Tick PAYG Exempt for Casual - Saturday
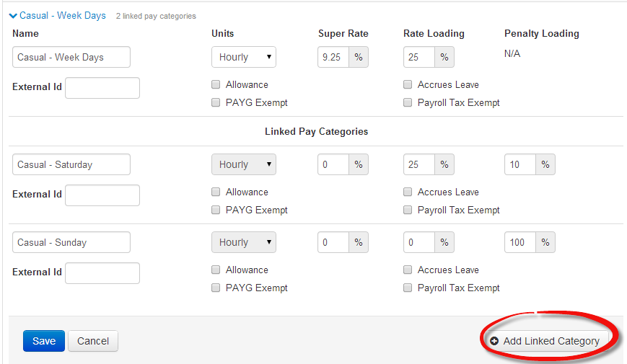 [x=216, y=210]
